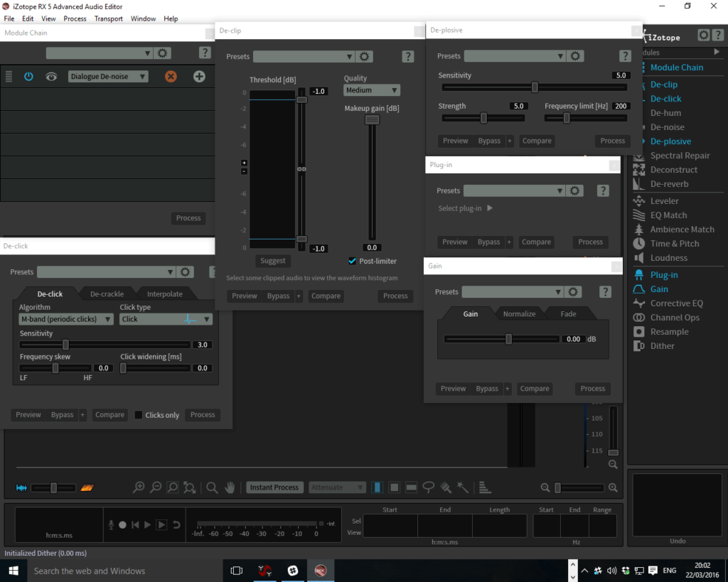Click the De-plosive Sensitivity slider
The height and width of the screenshot is (582, 728).
535,87
